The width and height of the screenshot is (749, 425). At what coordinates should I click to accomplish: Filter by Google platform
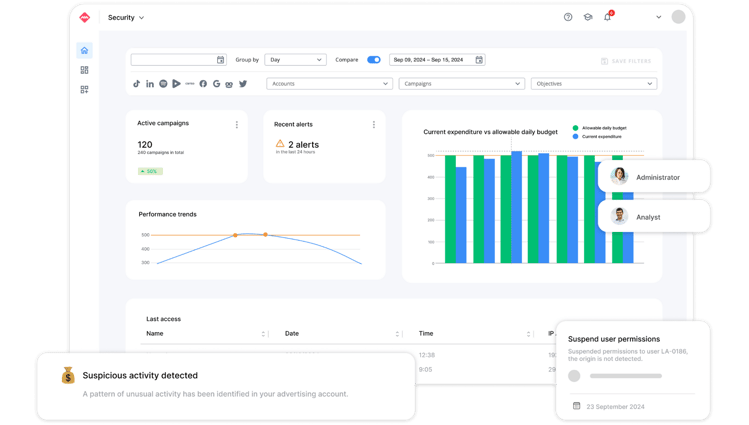216,84
